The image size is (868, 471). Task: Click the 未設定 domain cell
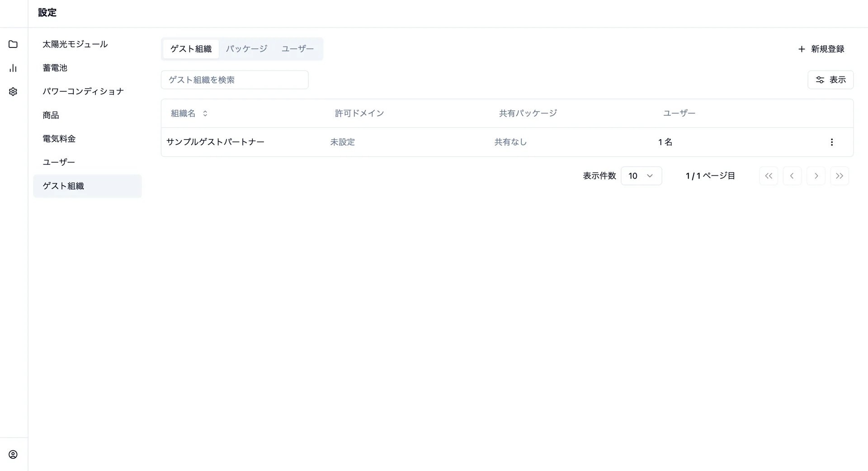click(x=342, y=142)
